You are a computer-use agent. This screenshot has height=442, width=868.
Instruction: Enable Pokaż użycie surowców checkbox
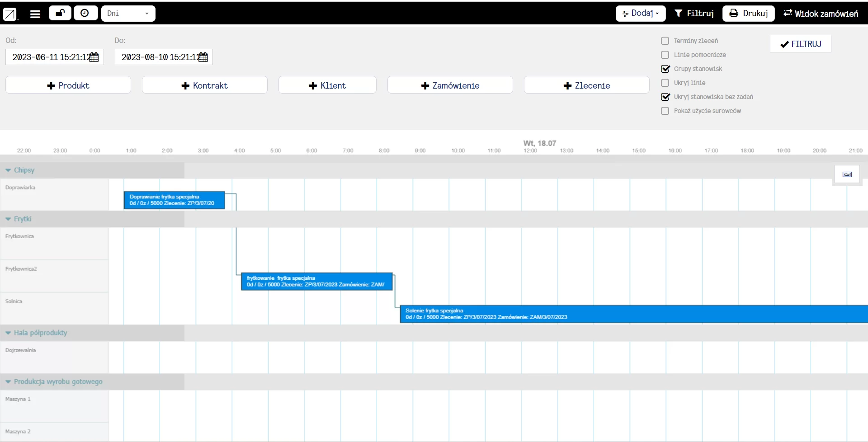click(665, 111)
